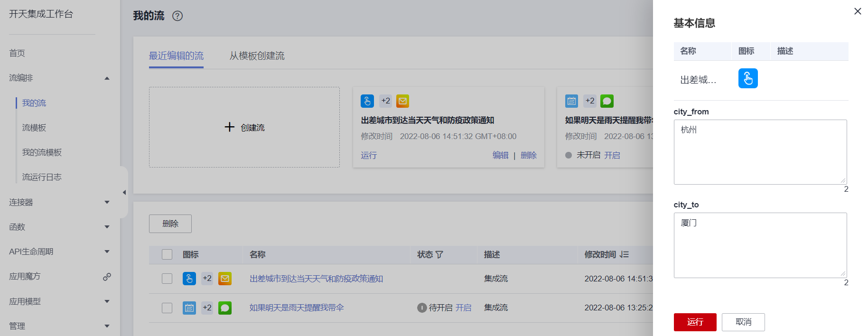This screenshot has height=336, width=868.
Task: Click 开启 link in 待开启 table row
Action: pos(464,308)
